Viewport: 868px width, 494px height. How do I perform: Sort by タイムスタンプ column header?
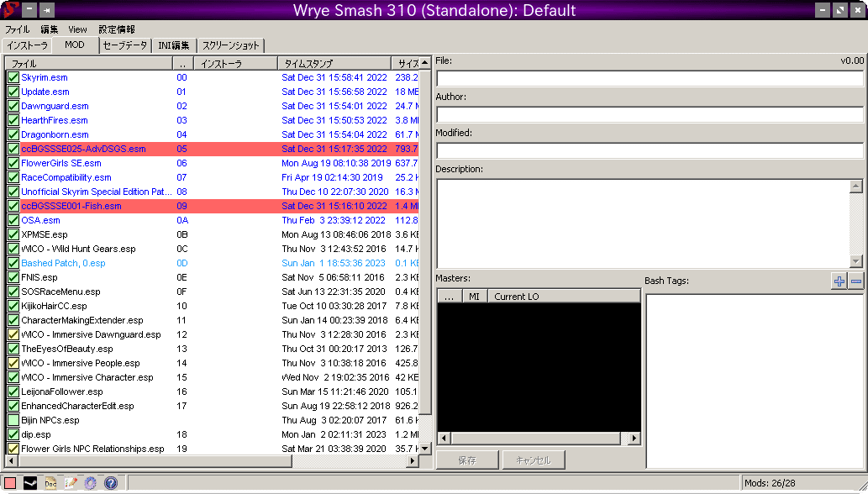[x=334, y=64]
